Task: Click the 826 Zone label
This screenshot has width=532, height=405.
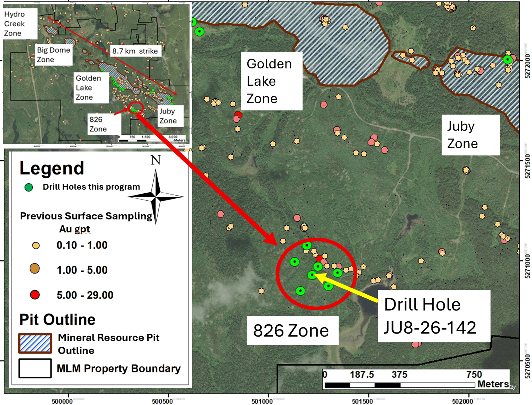Action: pyautogui.click(x=292, y=330)
